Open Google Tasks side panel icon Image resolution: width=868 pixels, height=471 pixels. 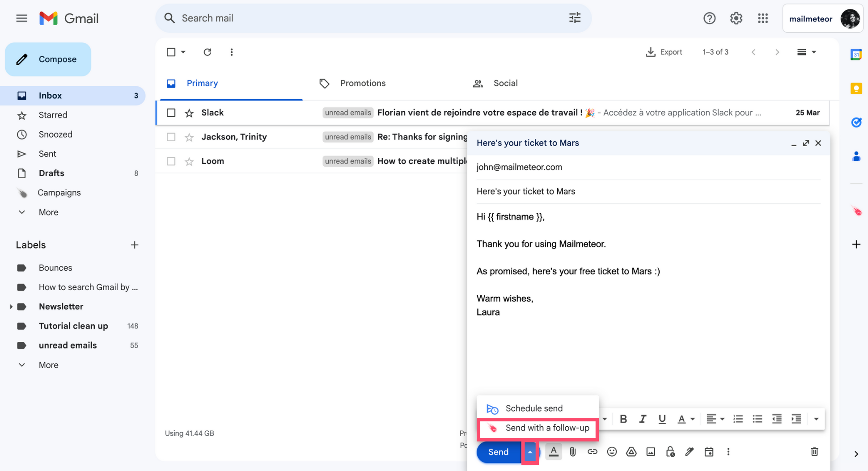tap(856, 122)
